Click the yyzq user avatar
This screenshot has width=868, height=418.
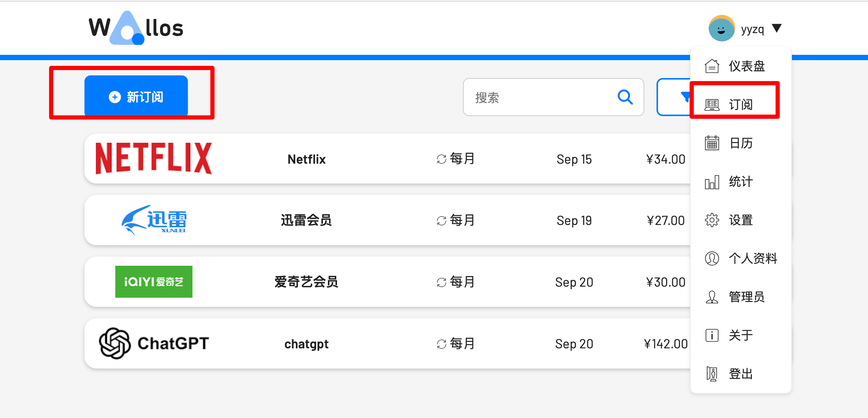(721, 29)
